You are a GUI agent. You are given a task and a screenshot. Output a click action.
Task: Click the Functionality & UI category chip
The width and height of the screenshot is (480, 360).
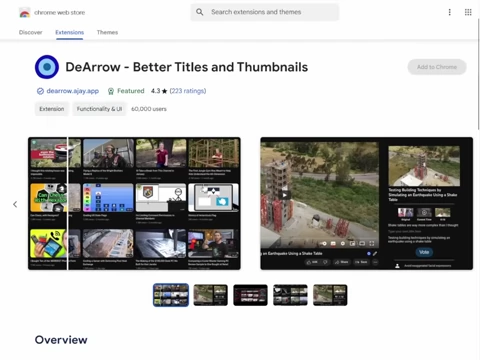click(99, 109)
